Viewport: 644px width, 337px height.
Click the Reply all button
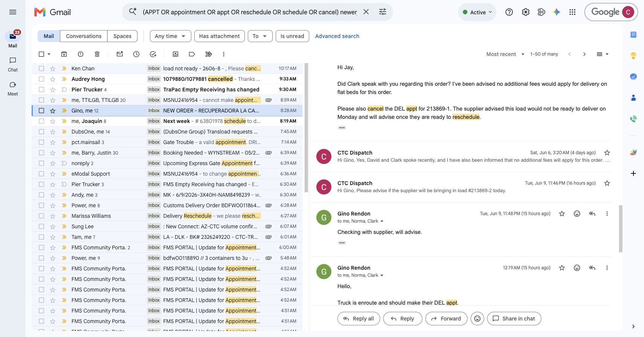point(359,319)
